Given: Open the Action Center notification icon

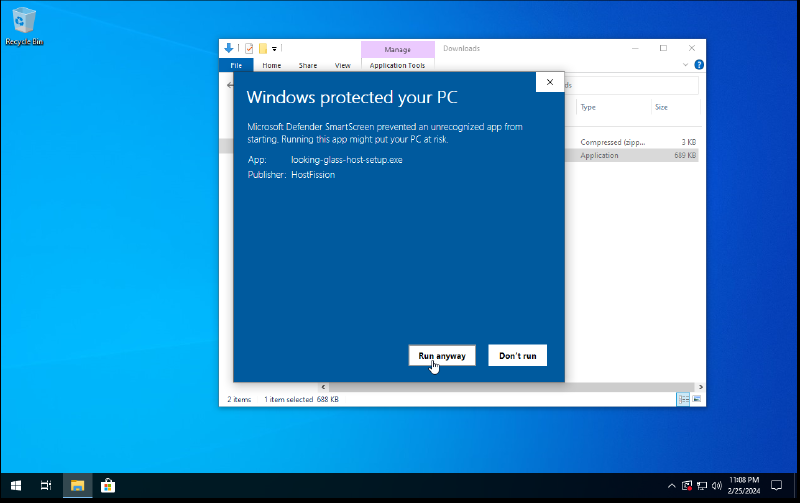Looking at the screenshot, I should [x=777, y=486].
